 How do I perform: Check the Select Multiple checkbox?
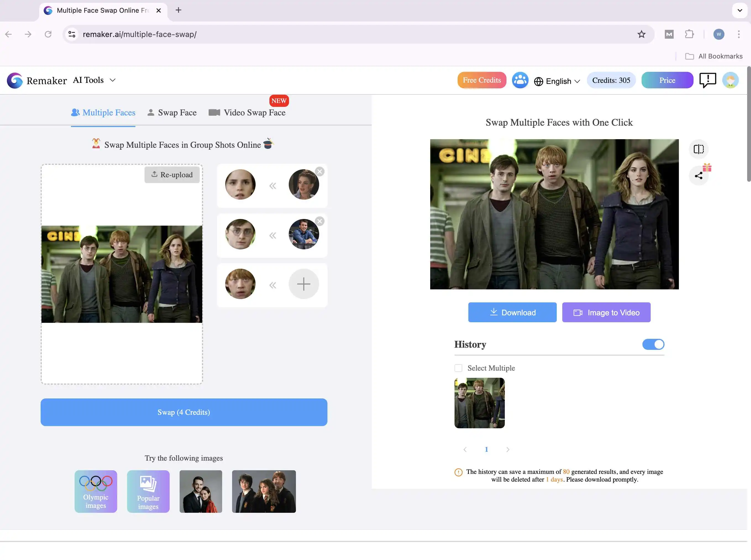[x=458, y=368]
